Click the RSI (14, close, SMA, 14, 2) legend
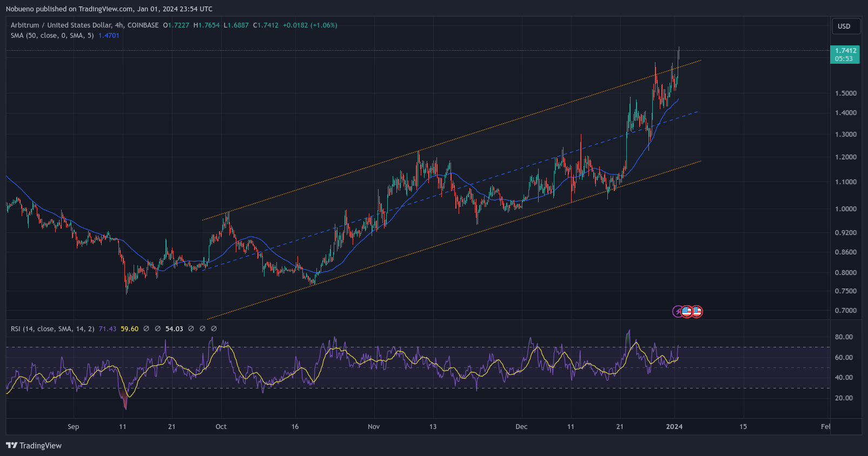Viewport: 868px width, 456px height. (52, 329)
